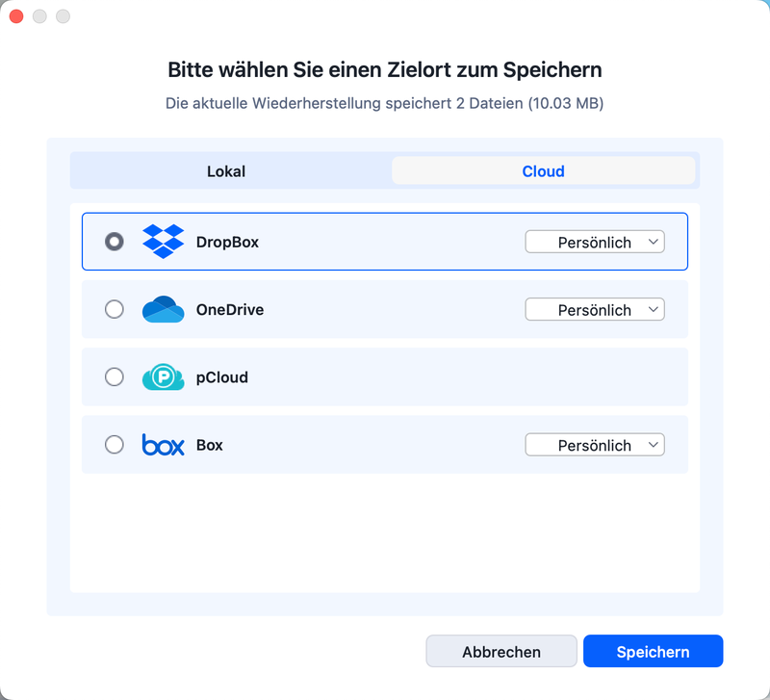Select the DropBox radio button
Viewport: 770px width, 700px height.
point(115,242)
